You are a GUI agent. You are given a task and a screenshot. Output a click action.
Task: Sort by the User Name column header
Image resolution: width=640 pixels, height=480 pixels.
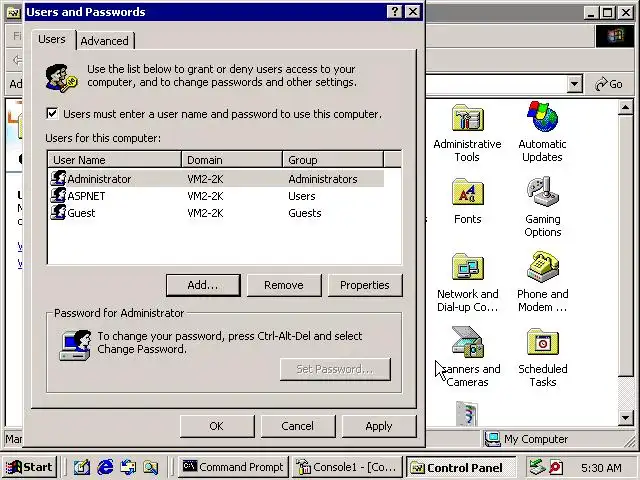pos(115,160)
